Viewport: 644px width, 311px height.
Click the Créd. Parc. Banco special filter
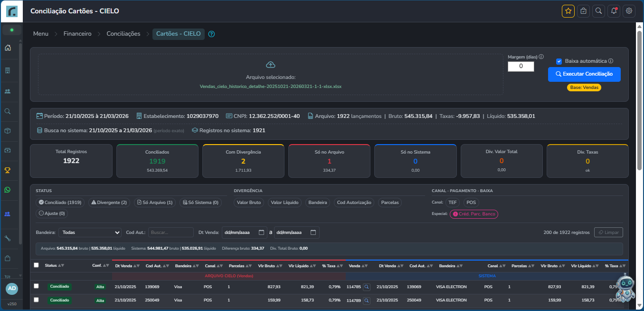(x=474, y=214)
